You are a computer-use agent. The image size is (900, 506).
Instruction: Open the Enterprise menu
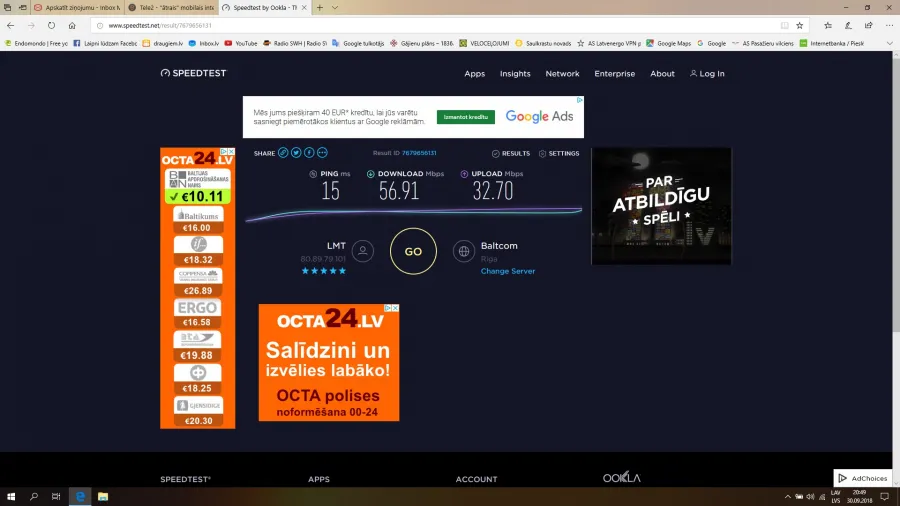point(615,73)
